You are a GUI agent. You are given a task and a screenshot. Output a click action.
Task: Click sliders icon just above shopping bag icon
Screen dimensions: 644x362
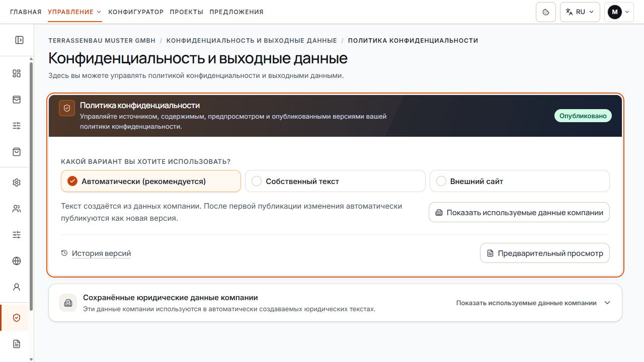[17, 126]
